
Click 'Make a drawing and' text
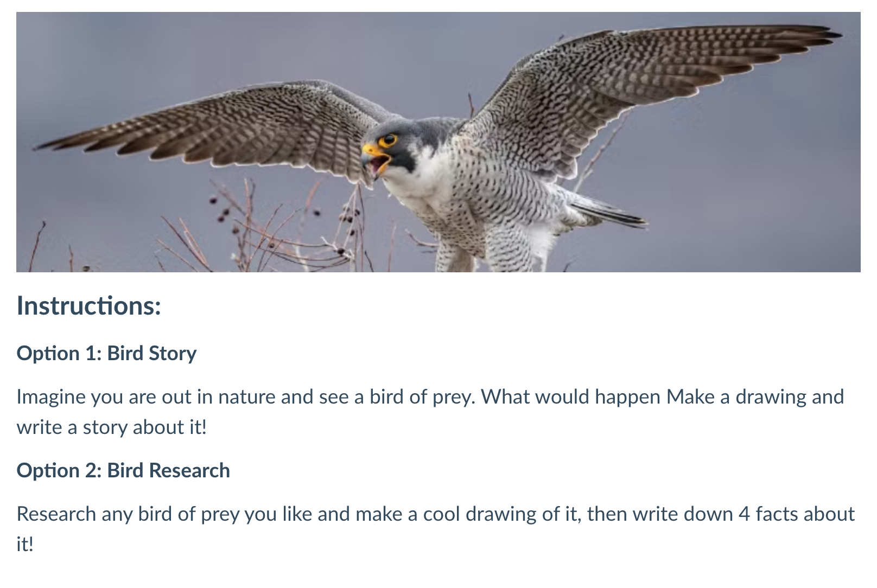coord(755,397)
